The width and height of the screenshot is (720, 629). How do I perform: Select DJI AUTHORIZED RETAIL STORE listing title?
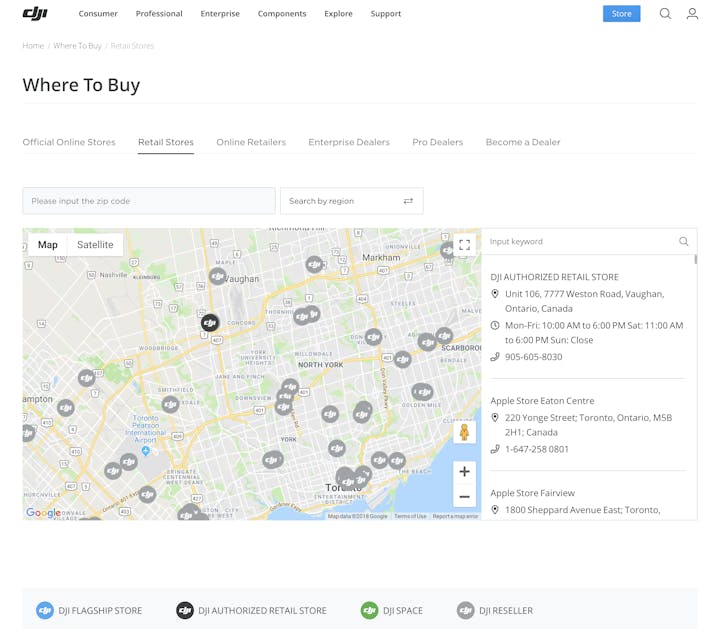click(x=554, y=277)
